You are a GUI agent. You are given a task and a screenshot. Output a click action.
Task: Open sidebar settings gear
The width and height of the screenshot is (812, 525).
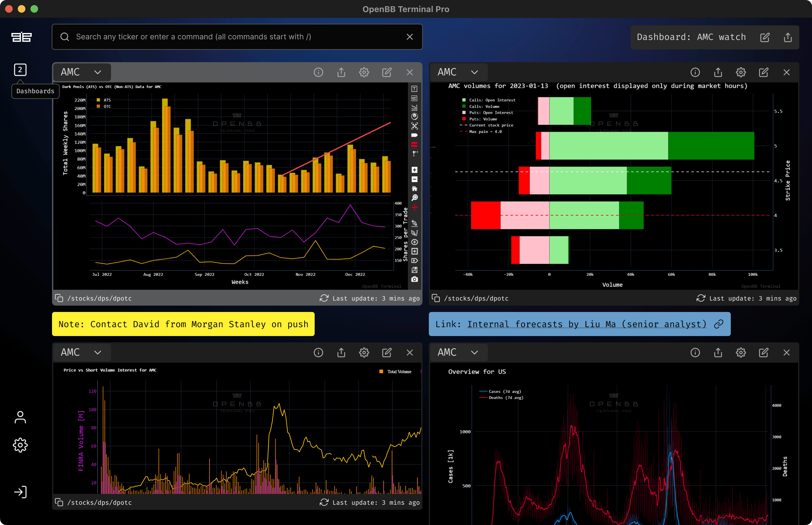(x=20, y=445)
